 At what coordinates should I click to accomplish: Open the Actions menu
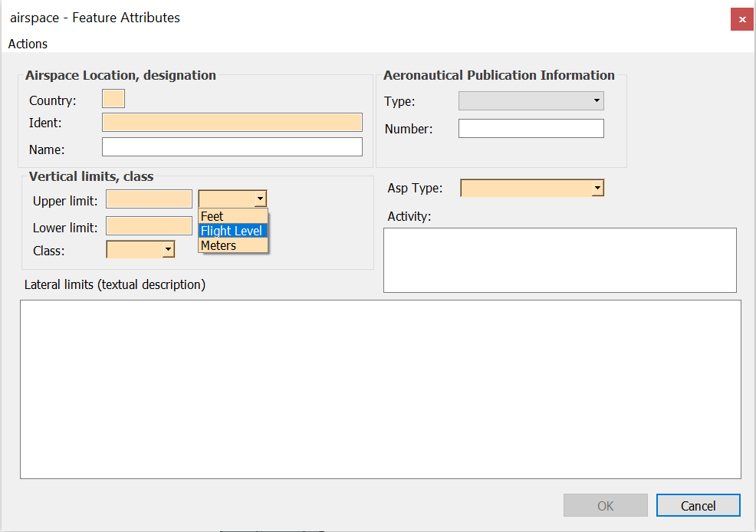(27, 44)
